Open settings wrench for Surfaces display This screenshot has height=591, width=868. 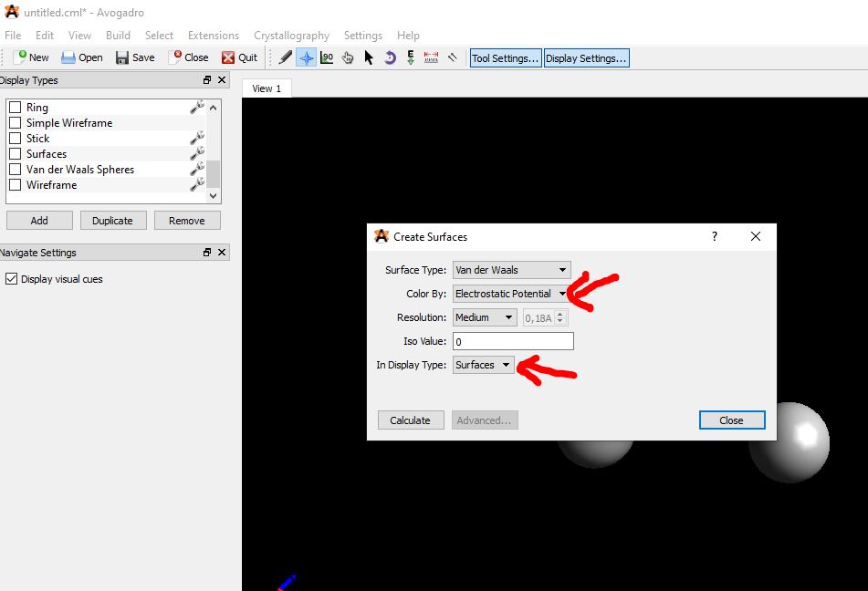point(196,153)
